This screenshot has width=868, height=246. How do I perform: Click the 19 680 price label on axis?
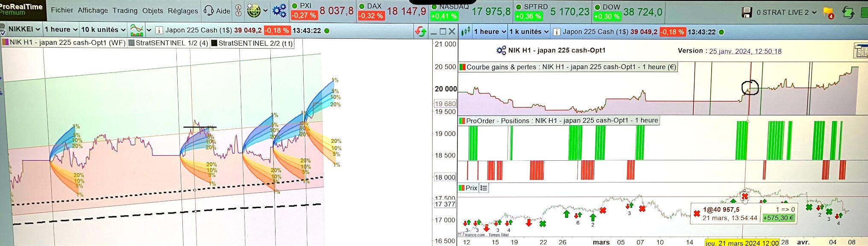tap(445, 104)
